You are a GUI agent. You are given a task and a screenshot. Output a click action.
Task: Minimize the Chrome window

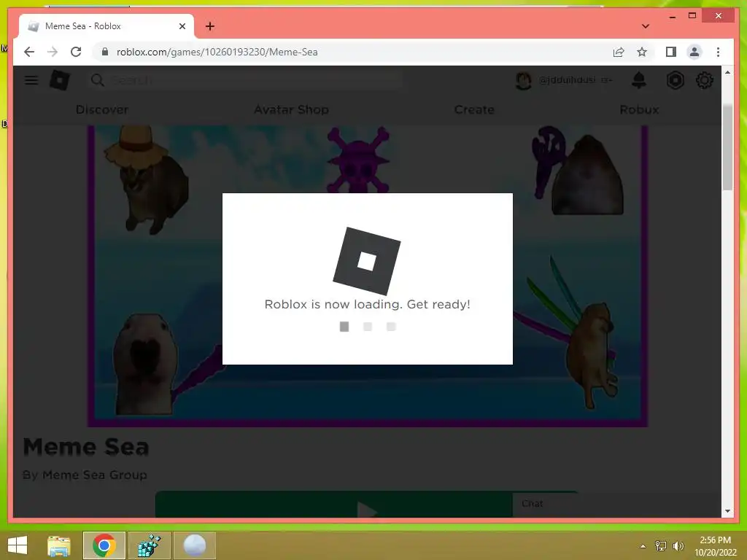click(672, 16)
